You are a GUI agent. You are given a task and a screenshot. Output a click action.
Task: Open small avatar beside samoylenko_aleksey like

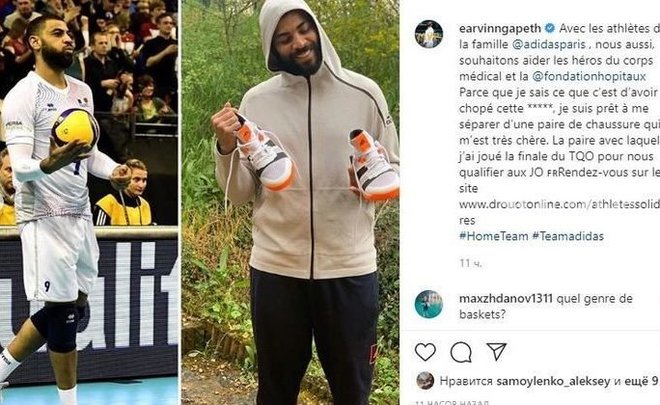tap(425, 381)
